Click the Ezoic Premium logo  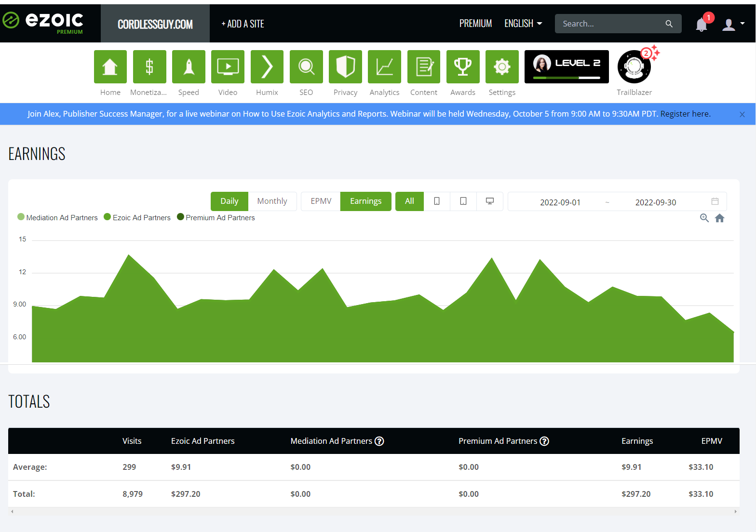point(43,23)
